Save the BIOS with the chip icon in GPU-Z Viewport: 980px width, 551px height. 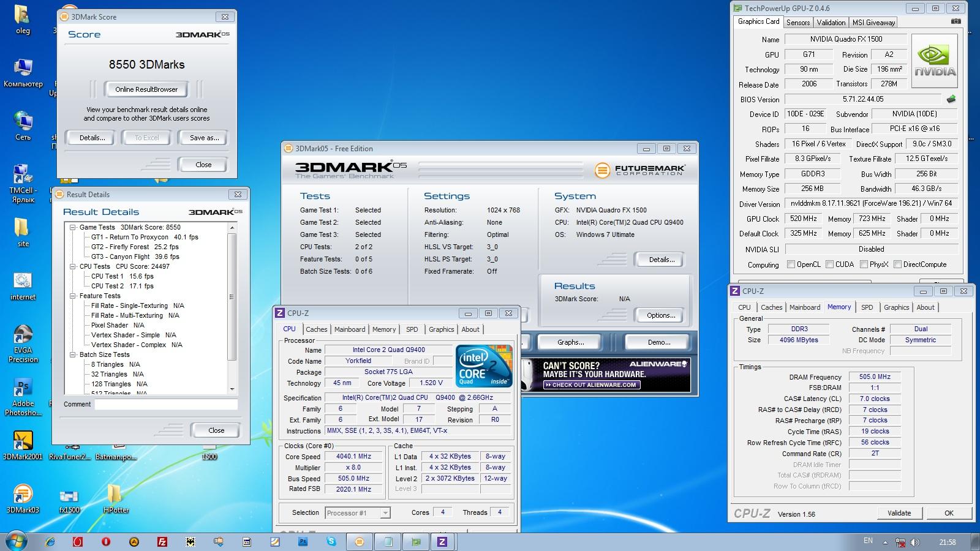point(951,99)
